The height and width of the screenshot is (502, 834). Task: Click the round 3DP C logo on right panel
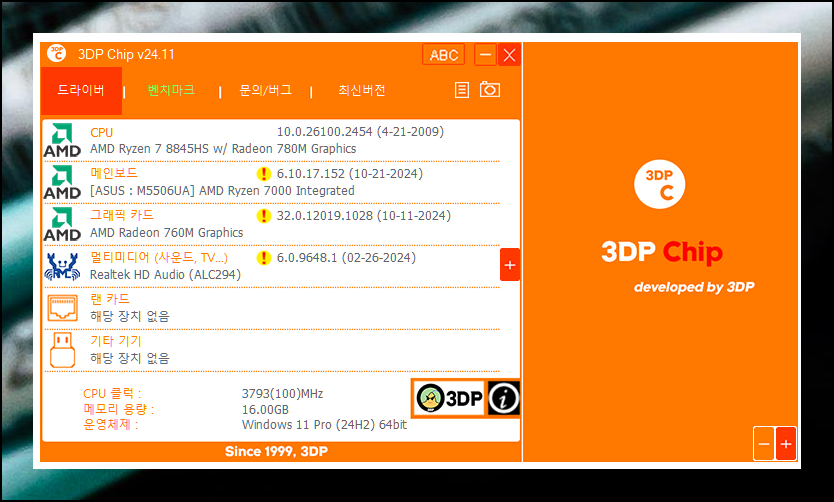tap(660, 184)
